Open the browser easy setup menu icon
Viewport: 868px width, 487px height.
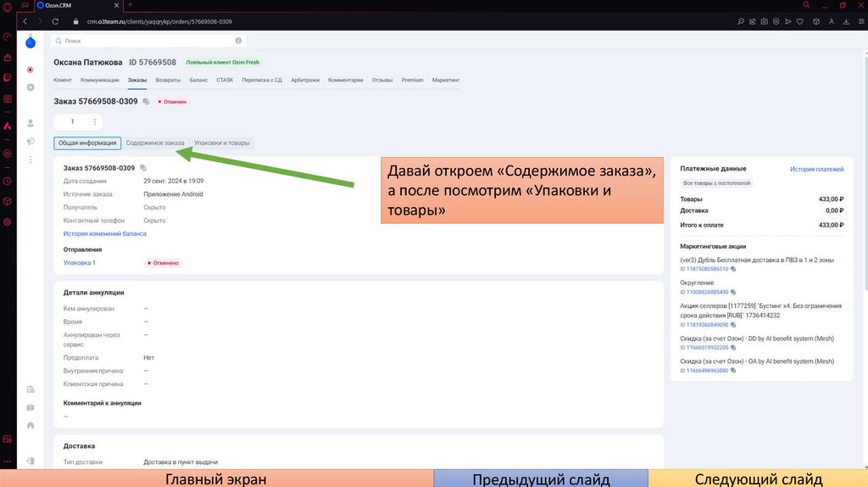point(861,21)
